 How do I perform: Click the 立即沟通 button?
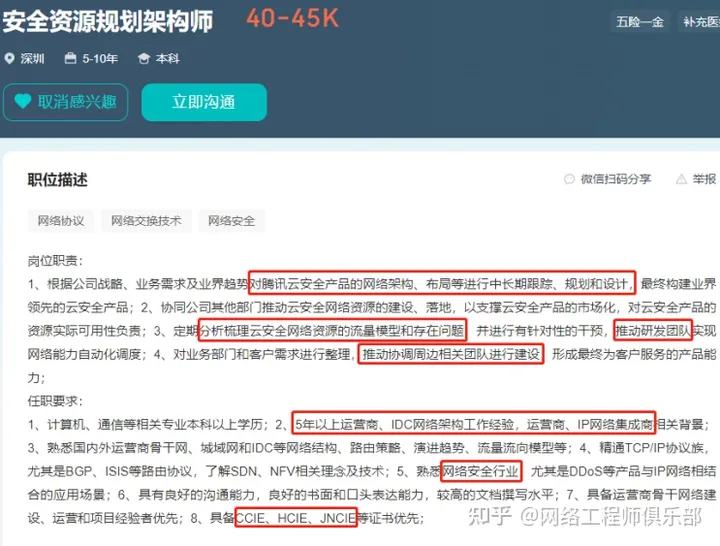204,102
